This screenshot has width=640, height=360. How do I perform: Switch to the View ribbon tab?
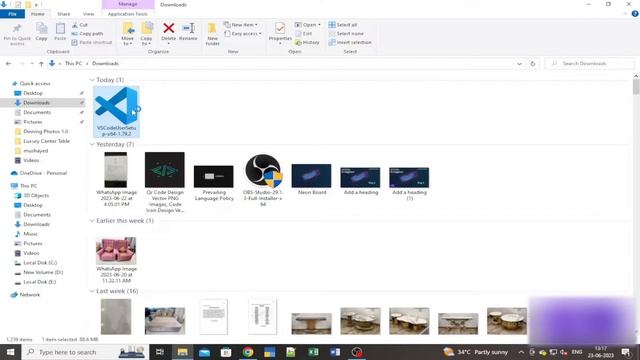click(x=89, y=14)
